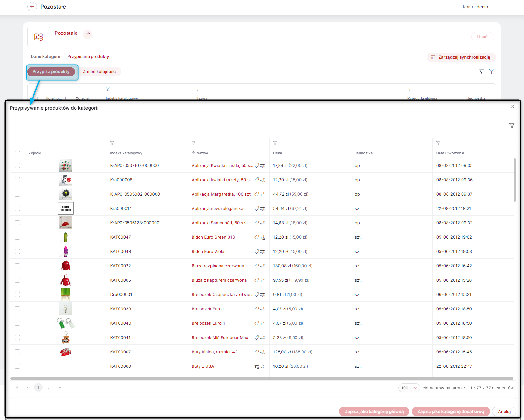Jump to last page double arrow

coord(59,388)
